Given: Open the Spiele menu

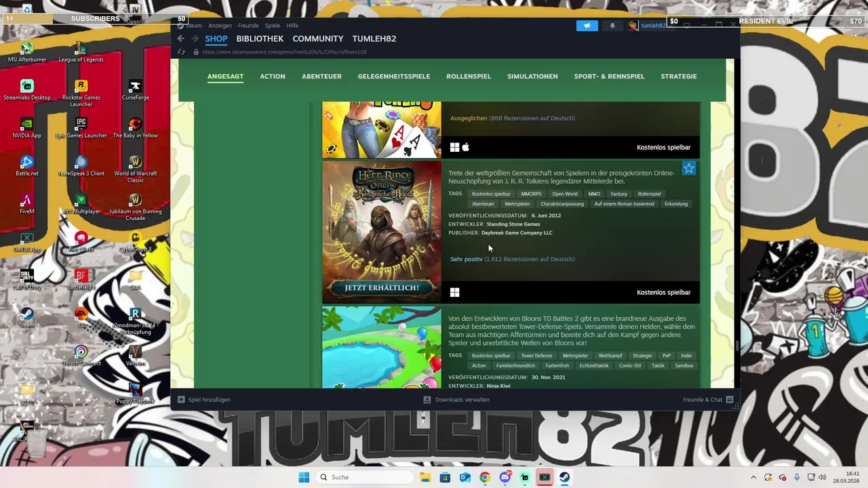Looking at the screenshot, I should (x=273, y=26).
